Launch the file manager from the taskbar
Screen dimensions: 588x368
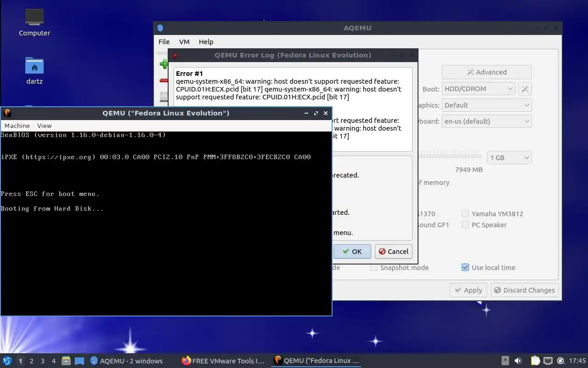66,361
